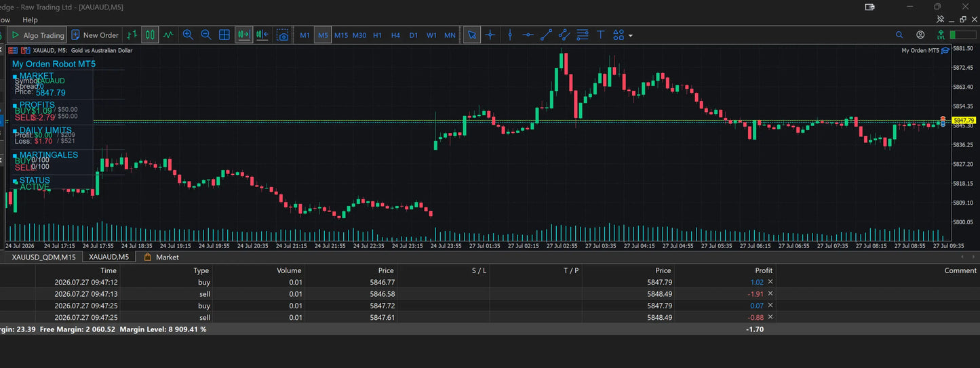980x368 pixels.
Task: Switch chart to candlesticks type
Action: click(150, 35)
